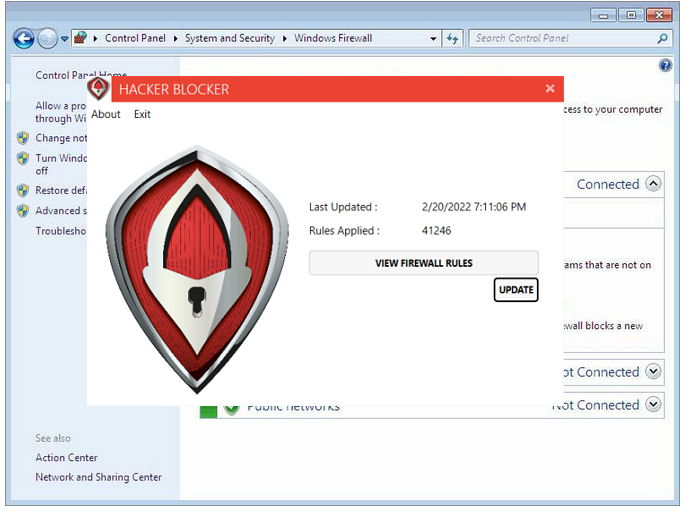Open Allow a program through Windows Firewall

61,112
